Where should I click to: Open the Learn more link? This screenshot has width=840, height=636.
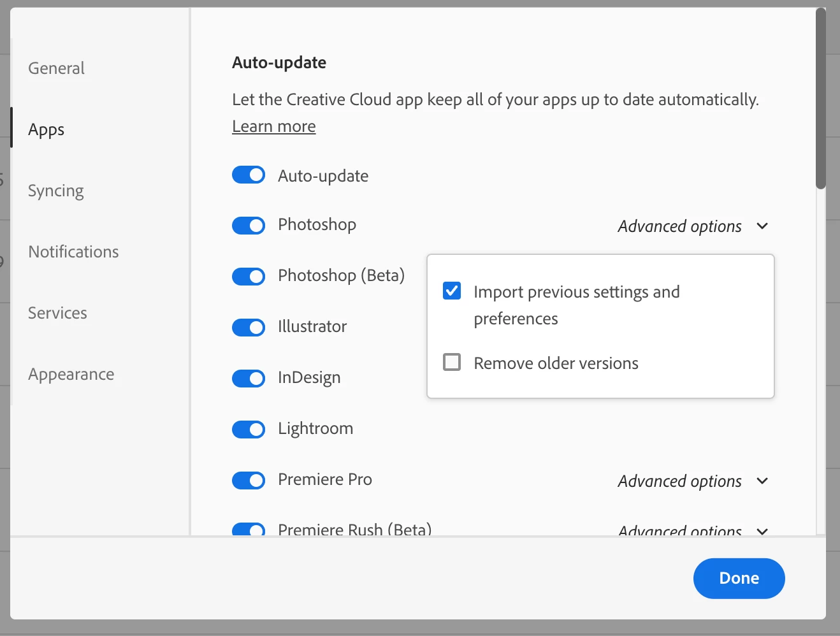point(274,126)
